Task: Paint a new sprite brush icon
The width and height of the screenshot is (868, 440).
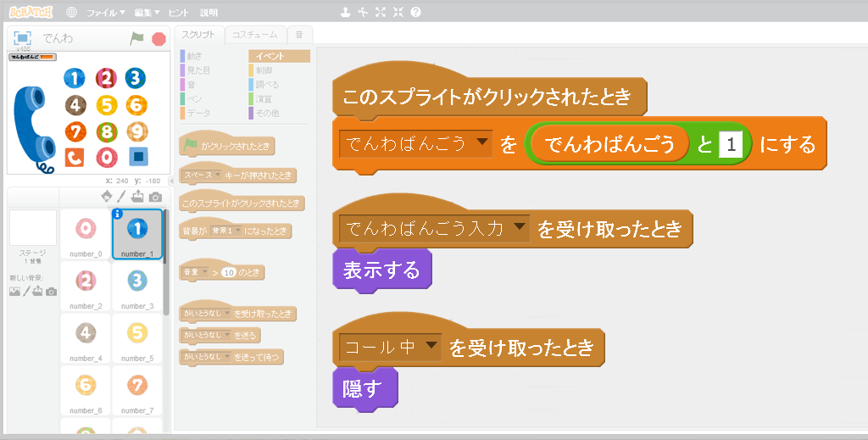Action: tap(121, 196)
